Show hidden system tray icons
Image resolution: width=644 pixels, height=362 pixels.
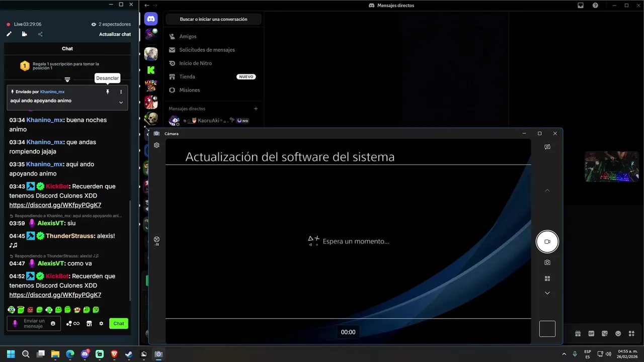pyautogui.click(x=563, y=354)
